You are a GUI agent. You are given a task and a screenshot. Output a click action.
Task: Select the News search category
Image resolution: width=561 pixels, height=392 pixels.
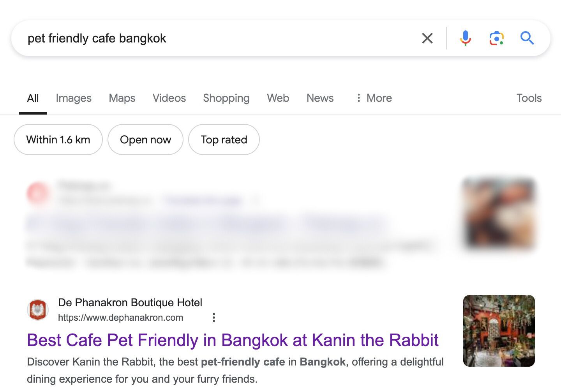[319, 98]
